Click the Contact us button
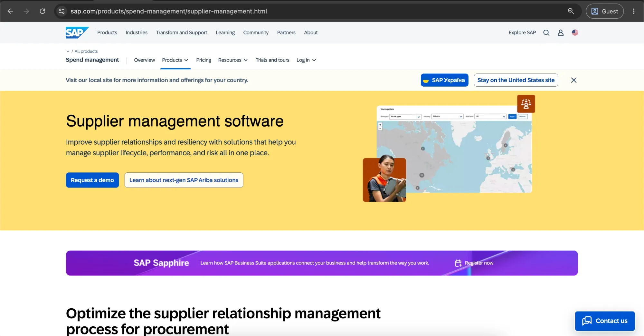The width and height of the screenshot is (644, 336). pos(605,321)
